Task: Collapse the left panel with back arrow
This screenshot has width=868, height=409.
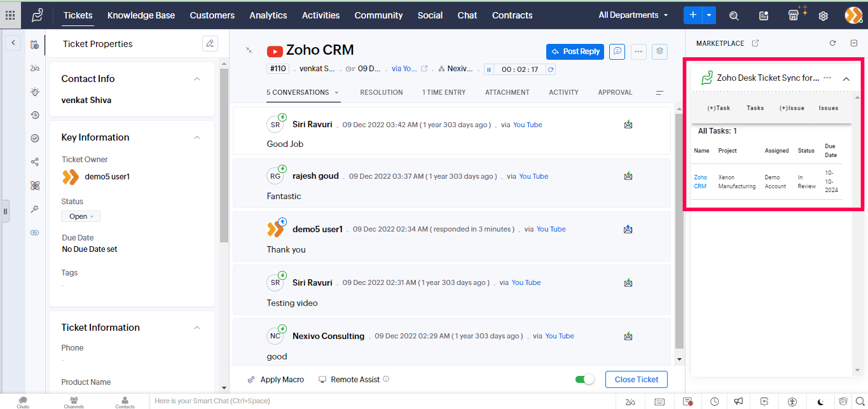Action: (x=13, y=43)
